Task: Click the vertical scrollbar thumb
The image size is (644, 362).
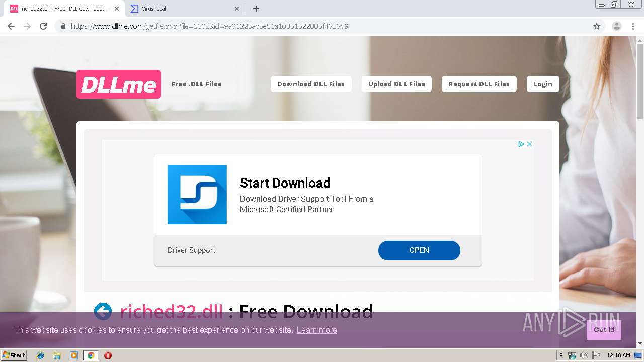Action: 640,81
